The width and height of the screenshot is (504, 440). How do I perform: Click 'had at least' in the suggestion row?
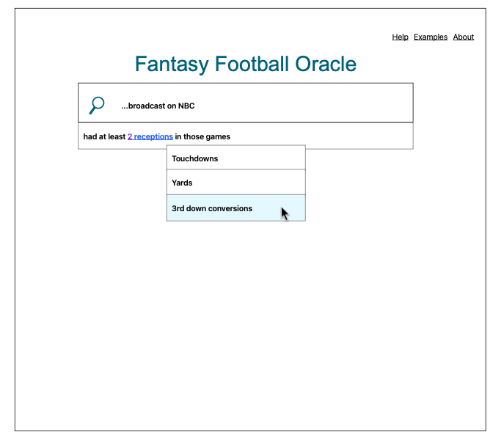coord(104,136)
